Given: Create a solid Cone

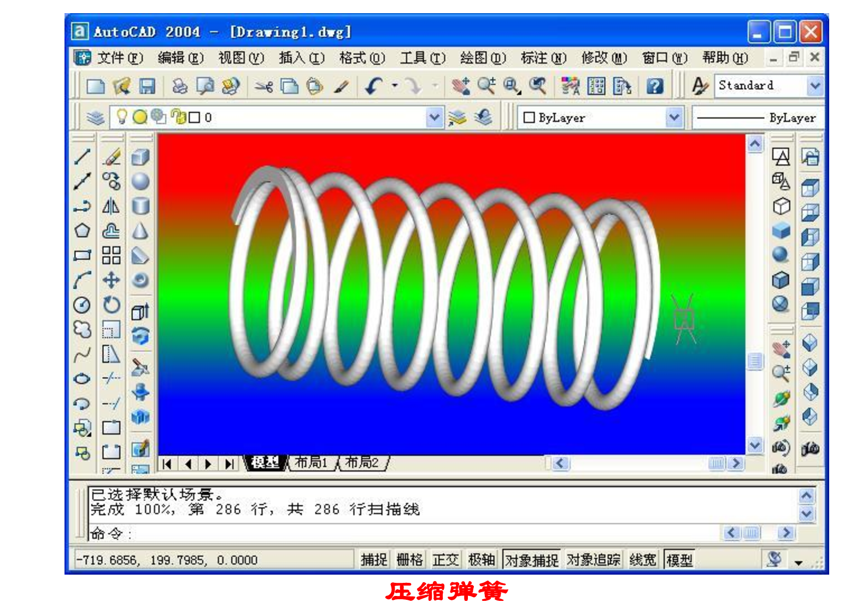Looking at the screenshot, I should [140, 231].
